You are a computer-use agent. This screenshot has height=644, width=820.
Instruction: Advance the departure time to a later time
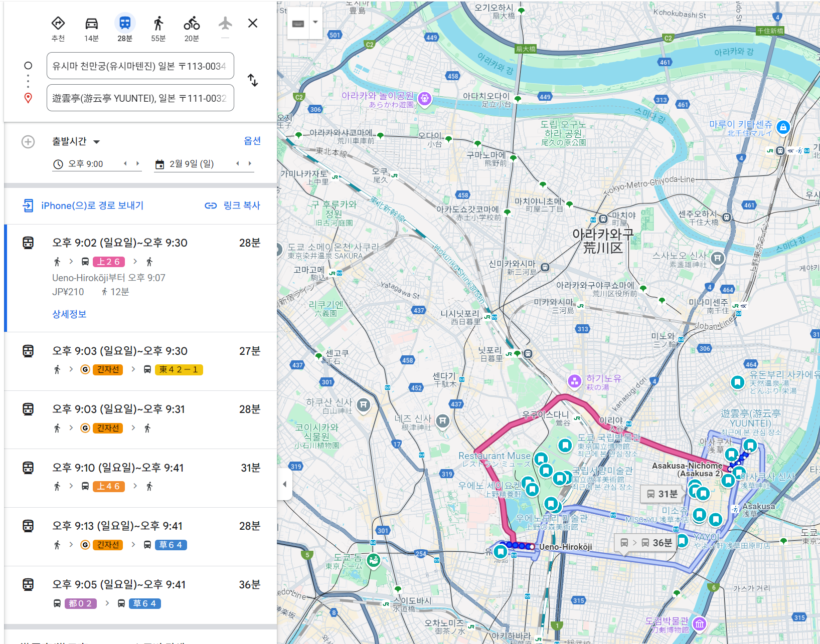[137, 163]
